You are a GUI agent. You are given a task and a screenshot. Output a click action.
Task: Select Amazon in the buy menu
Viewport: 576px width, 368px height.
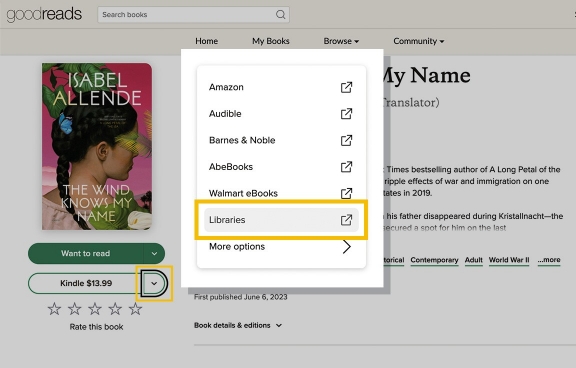pyautogui.click(x=281, y=87)
